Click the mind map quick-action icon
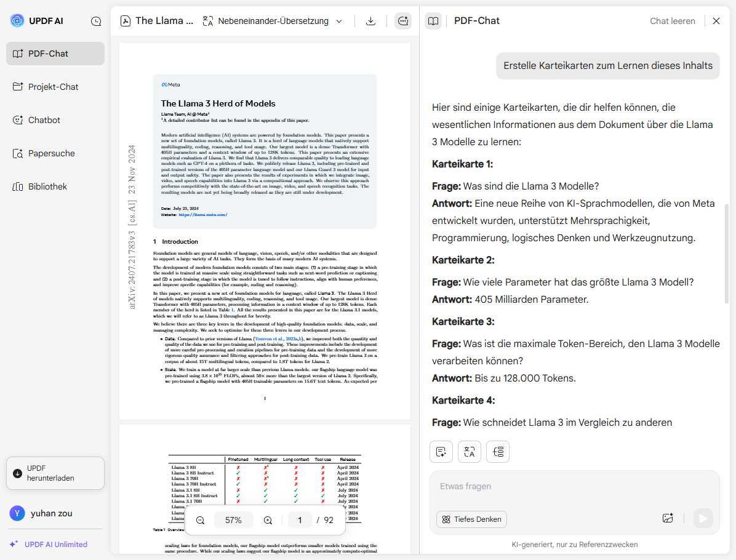The image size is (736, 560). click(x=498, y=452)
